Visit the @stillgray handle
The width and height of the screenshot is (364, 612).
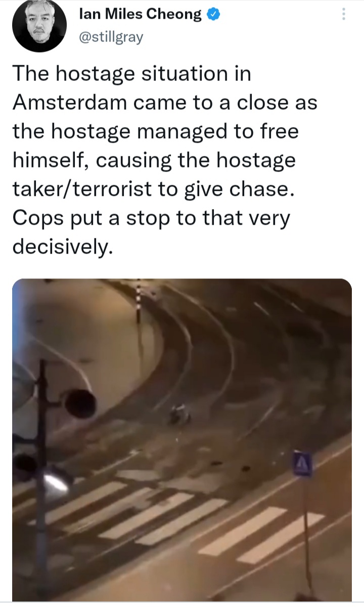pos(111,36)
